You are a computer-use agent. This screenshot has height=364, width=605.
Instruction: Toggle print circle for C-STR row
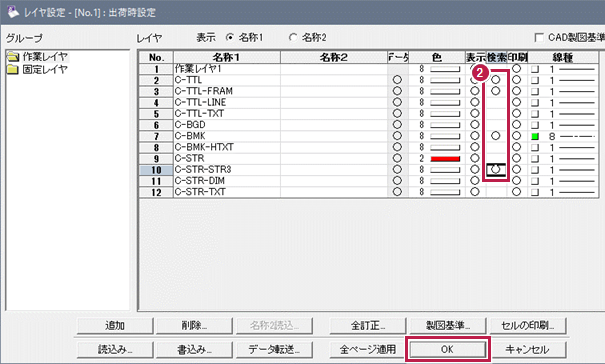[517, 158]
